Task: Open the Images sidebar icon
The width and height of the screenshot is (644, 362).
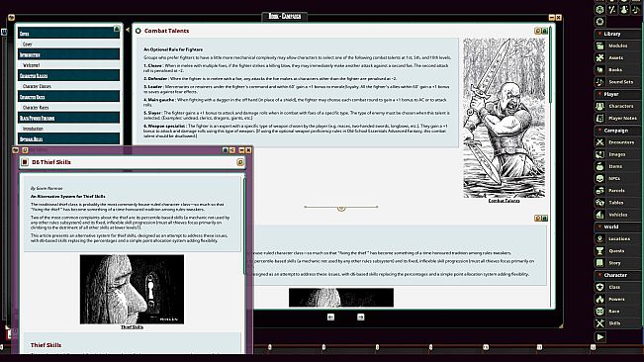Action: coord(599,154)
